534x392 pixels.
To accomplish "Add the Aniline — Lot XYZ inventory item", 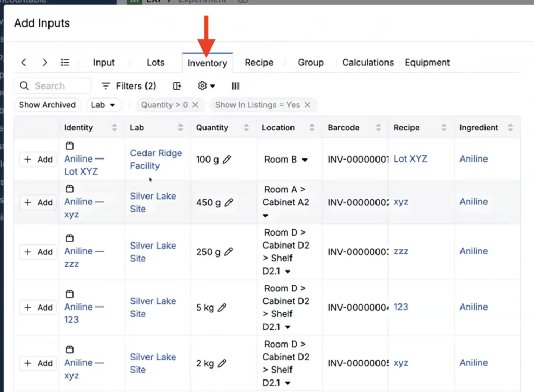I will (x=38, y=160).
